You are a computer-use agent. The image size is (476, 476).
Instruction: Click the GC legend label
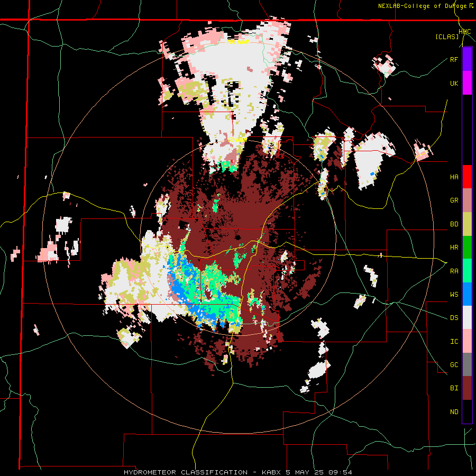click(x=454, y=365)
